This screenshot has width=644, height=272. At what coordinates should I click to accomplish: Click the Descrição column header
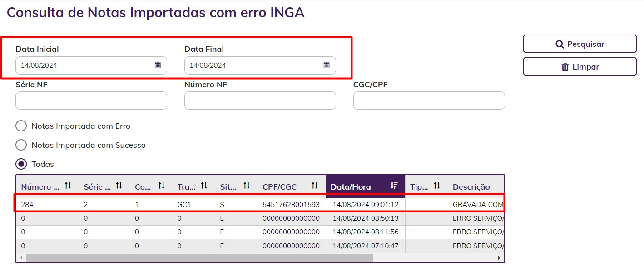[471, 186]
